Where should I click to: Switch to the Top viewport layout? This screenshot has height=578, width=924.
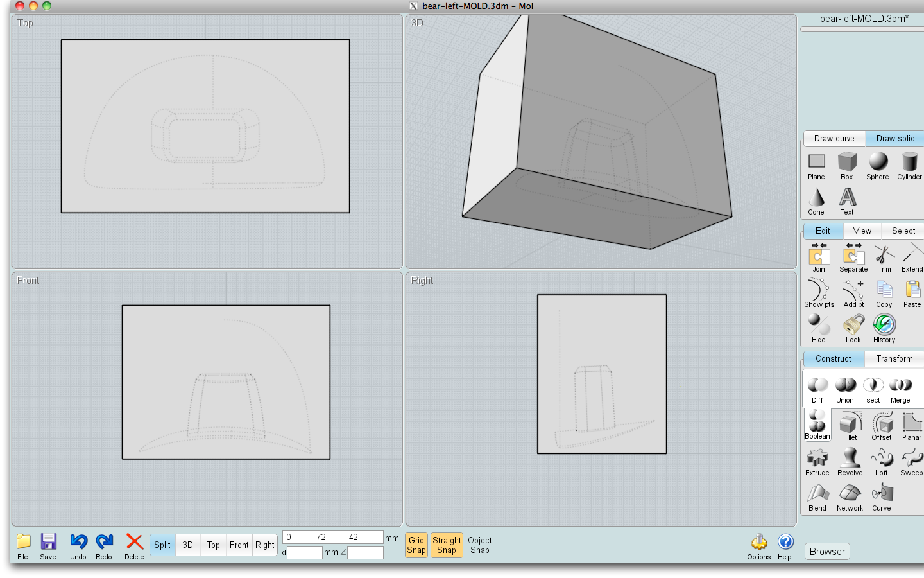[x=214, y=545]
